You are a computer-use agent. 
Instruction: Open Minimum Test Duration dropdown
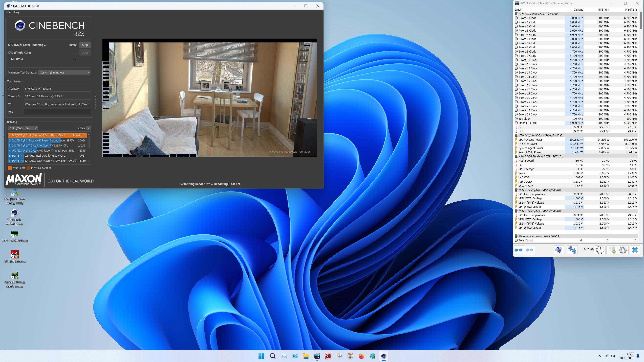[x=64, y=73]
